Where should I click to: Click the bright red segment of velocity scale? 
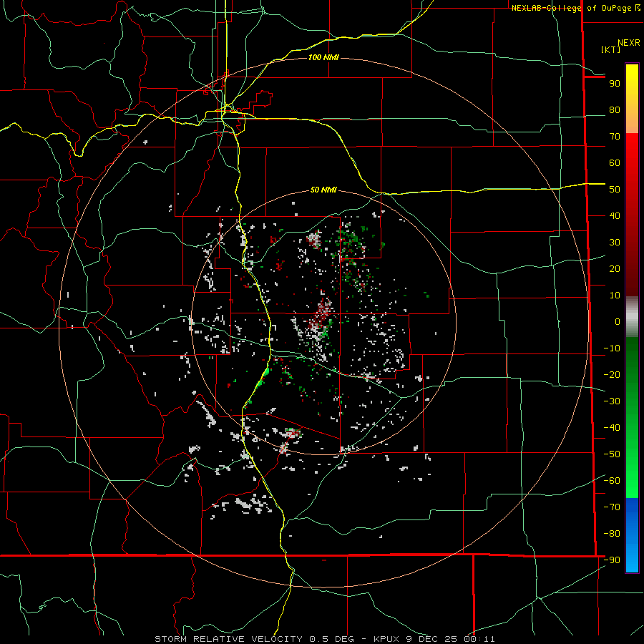click(x=632, y=152)
